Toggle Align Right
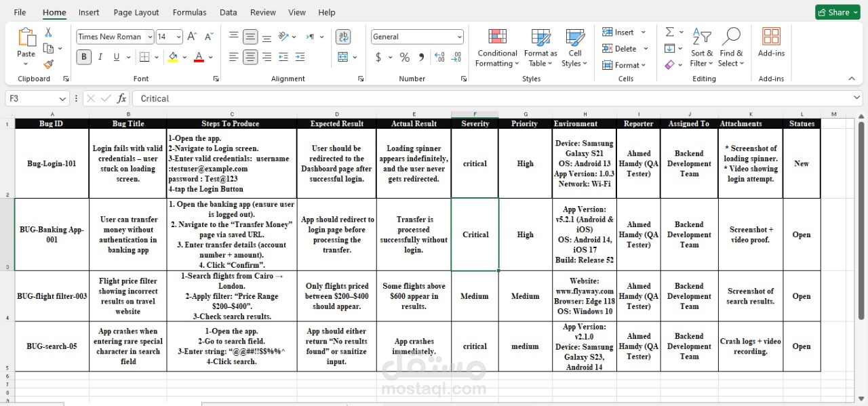 click(267, 57)
